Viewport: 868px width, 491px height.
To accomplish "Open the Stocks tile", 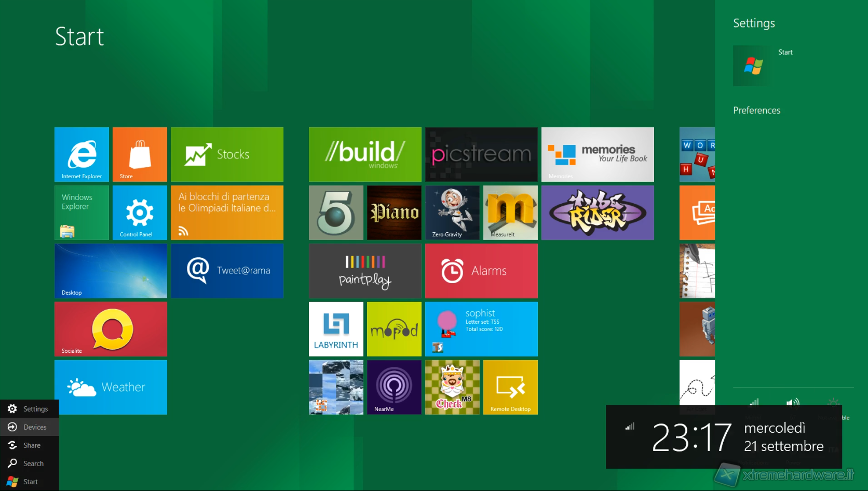I will pos(227,154).
